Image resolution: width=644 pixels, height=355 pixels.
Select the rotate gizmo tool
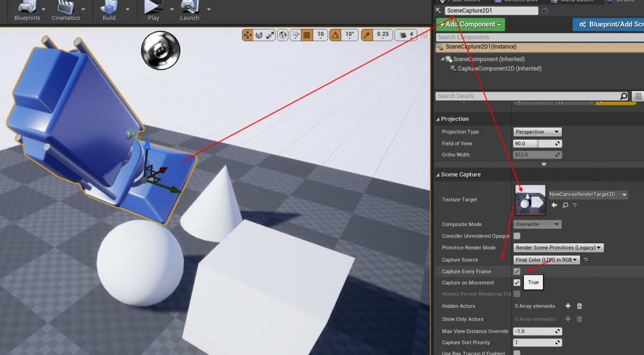click(x=259, y=35)
